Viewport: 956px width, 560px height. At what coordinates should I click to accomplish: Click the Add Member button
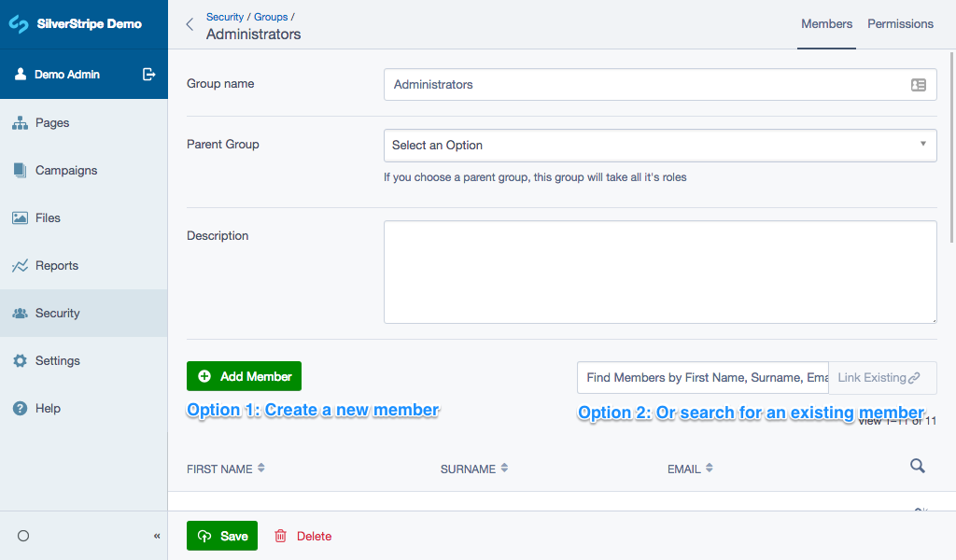tap(244, 376)
